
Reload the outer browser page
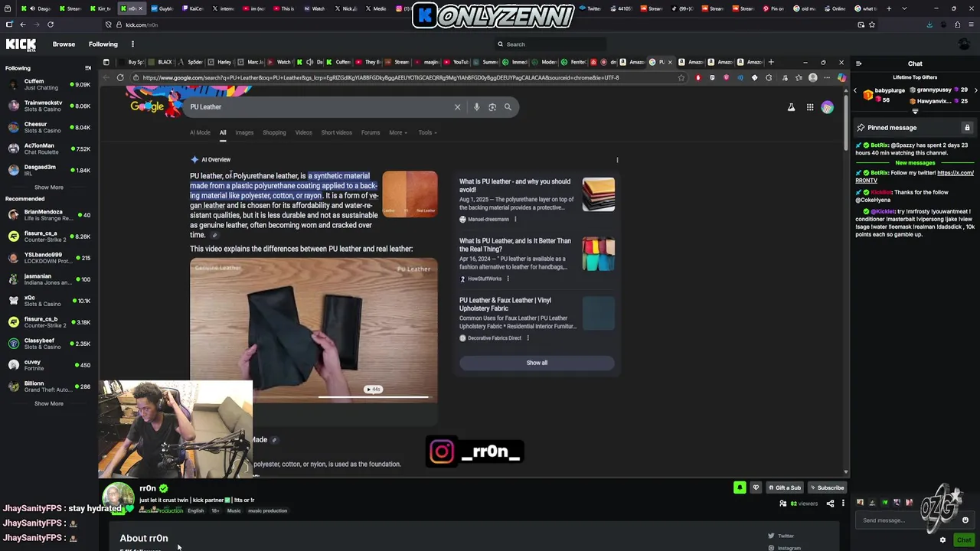click(x=51, y=24)
